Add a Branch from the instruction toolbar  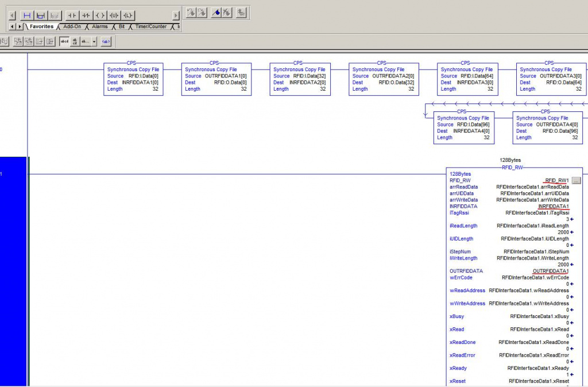click(41, 16)
